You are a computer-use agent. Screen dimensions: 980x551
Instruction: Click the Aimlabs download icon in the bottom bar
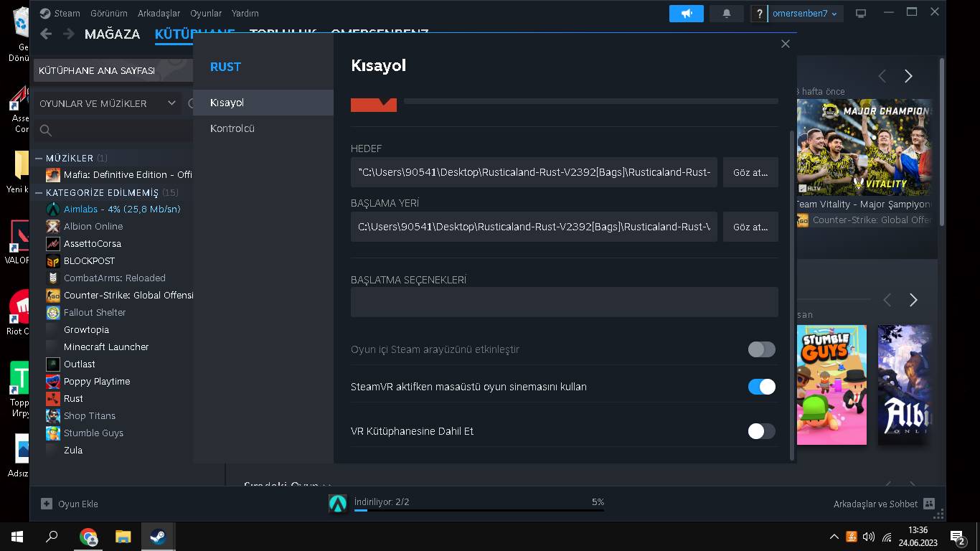tap(338, 504)
